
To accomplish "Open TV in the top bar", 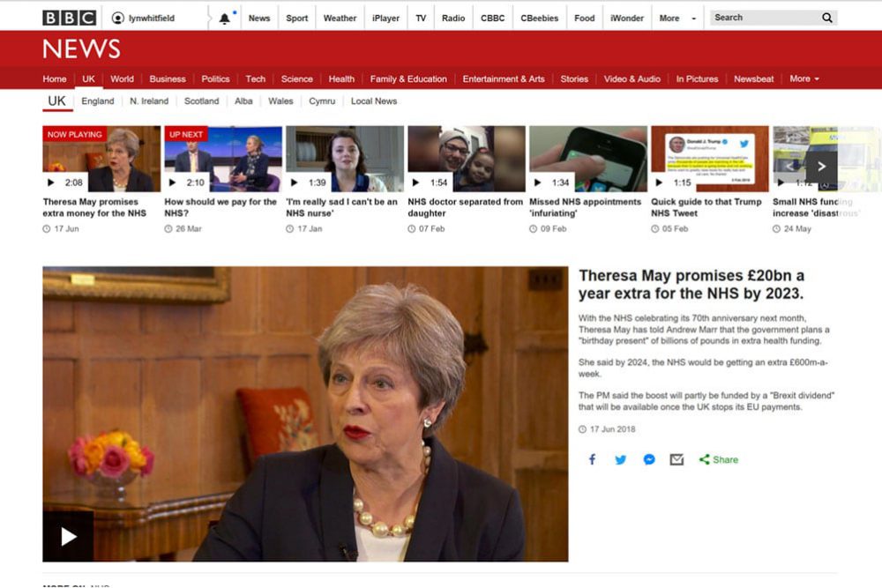I will pos(421,18).
